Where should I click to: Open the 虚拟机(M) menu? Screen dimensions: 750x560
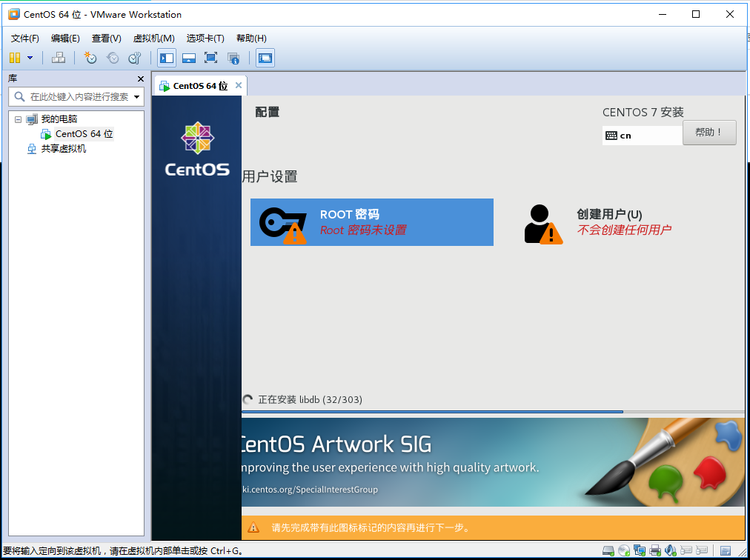[153, 39]
